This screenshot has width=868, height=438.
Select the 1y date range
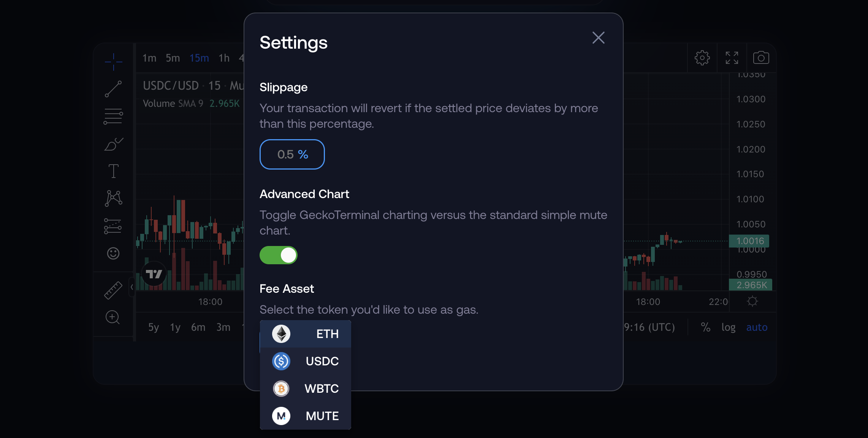click(175, 327)
